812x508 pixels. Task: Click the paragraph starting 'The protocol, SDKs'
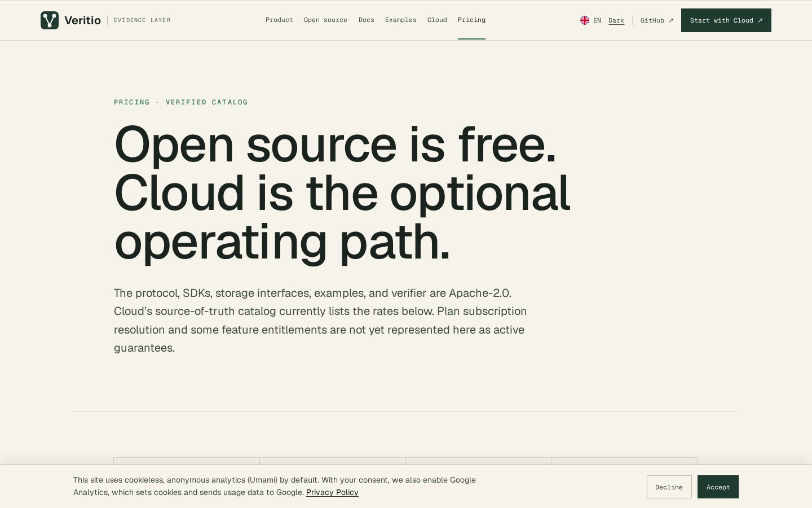[320, 320]
